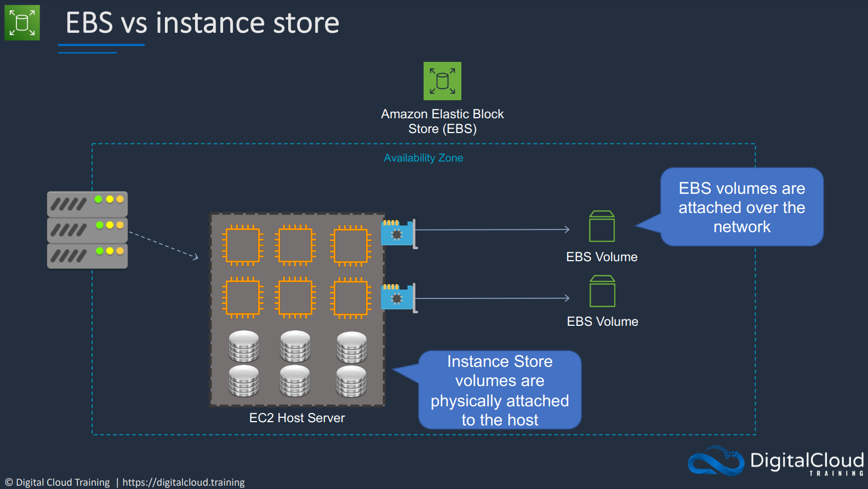This screenshot has height=489, width=868.
Task: Click the lower-right instance store disk icon
Action: click(351, 381)
